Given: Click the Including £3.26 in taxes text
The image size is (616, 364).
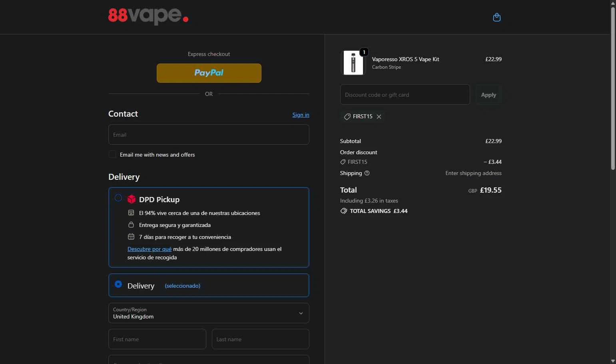Looking at the screenshot, I should pyautogui.click(x=369, y=201).
